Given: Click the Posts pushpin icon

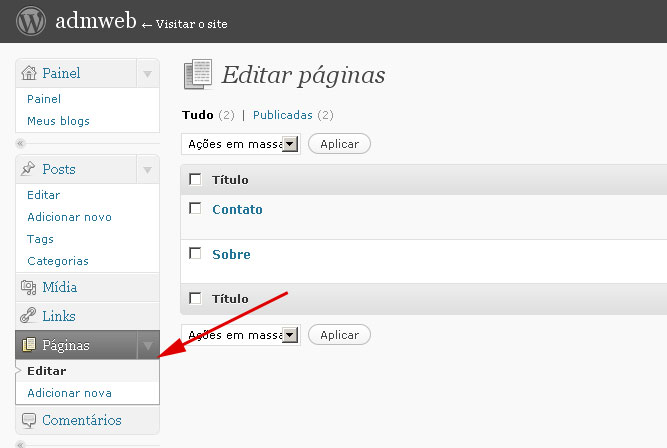Looking at the screenshot, I should tap(29, 169).
